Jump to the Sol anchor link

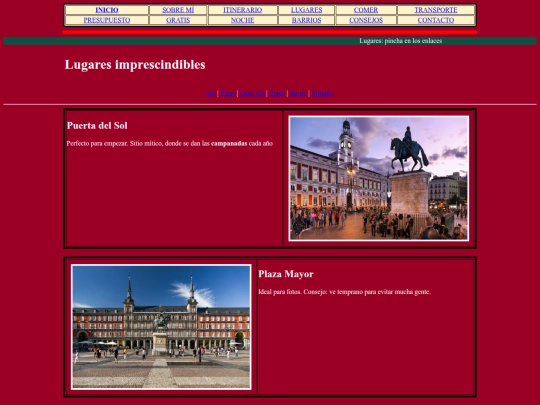211,93
